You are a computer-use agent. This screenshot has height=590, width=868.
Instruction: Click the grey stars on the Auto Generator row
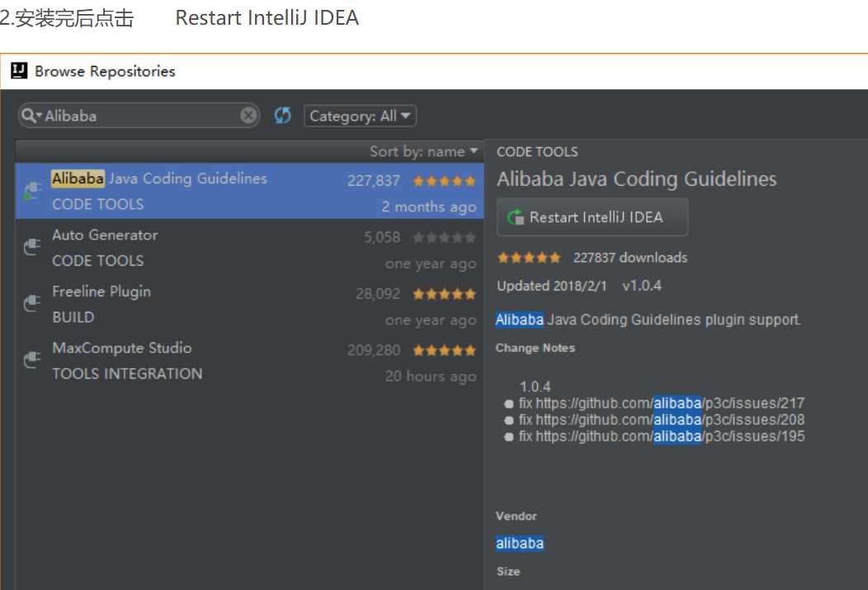pyautogui.click(x=445, y=238)
